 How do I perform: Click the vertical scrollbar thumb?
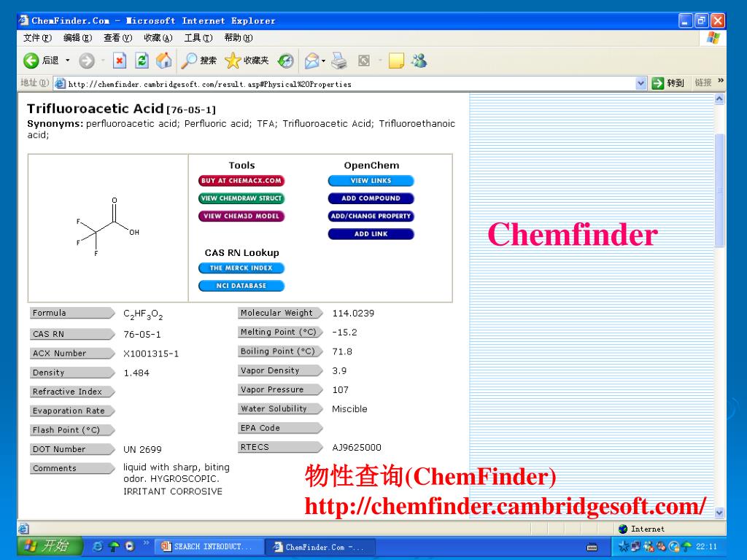(x=719, y=190)
